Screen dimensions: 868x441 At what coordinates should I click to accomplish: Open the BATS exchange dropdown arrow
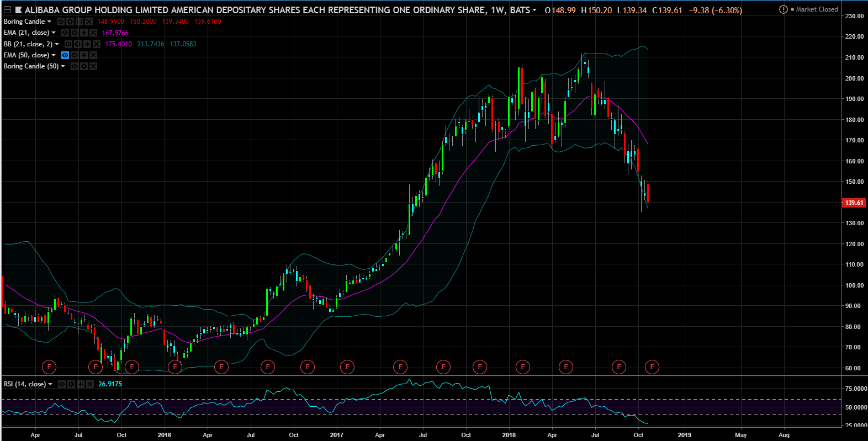(x=534, y=10)
